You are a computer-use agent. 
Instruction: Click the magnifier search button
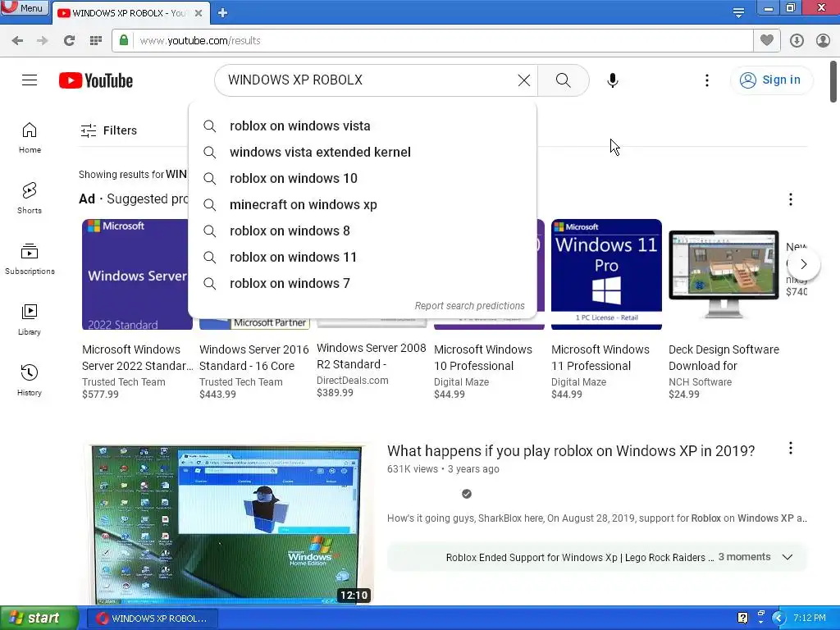563,80
